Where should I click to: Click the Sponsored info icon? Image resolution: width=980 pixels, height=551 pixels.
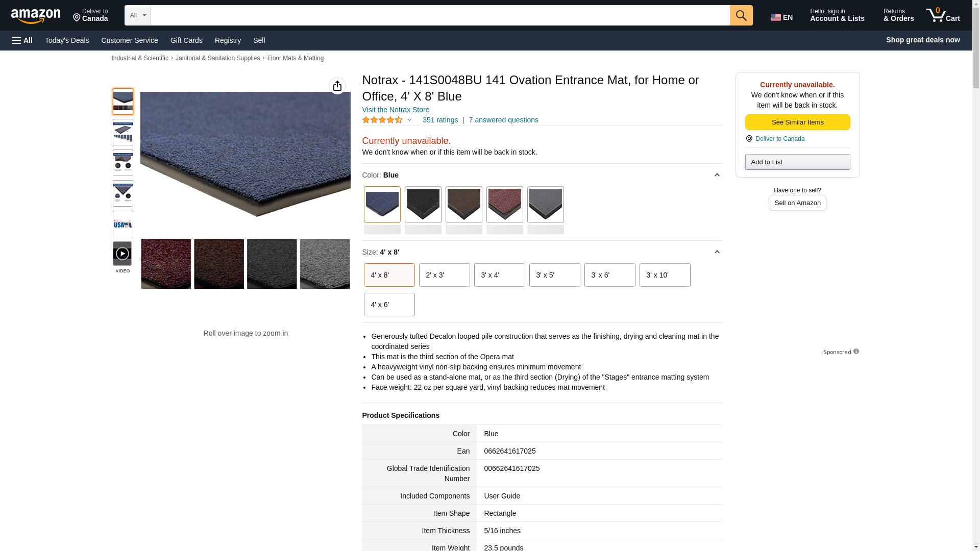(x=856, y=352)
